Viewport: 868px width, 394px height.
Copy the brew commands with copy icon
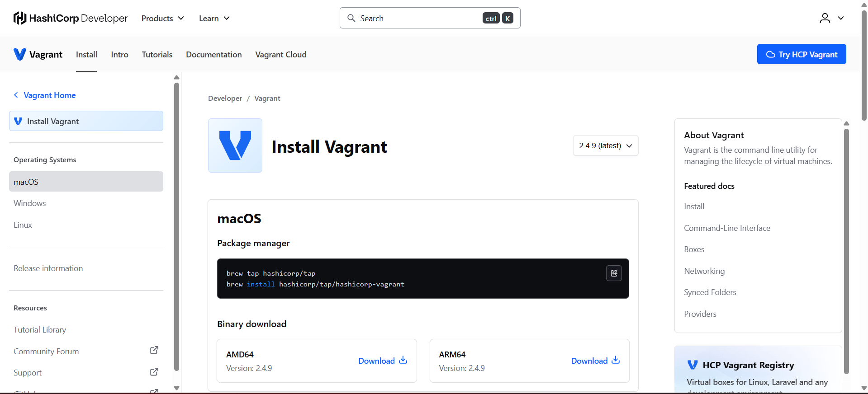614,273
